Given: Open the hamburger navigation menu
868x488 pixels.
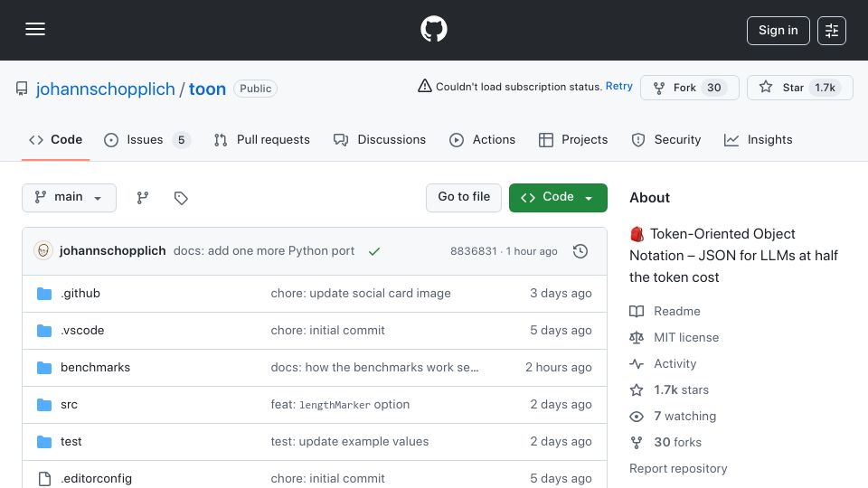Looking at the screenshot, I should pos(35,29).
